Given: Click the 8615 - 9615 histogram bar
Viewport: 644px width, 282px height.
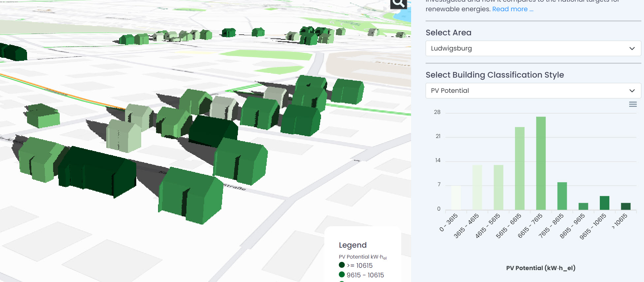Looking at the screenshot, I should 583,206.
